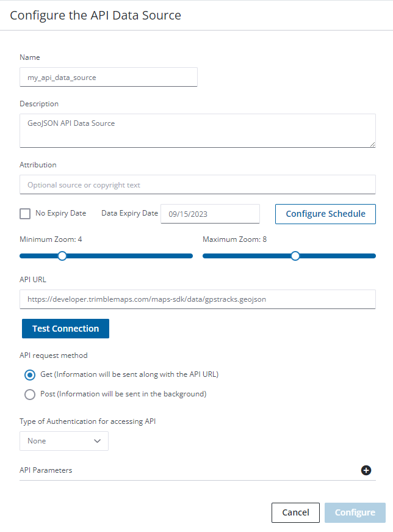Select the Get request method radio button

[x=30, y=375]
